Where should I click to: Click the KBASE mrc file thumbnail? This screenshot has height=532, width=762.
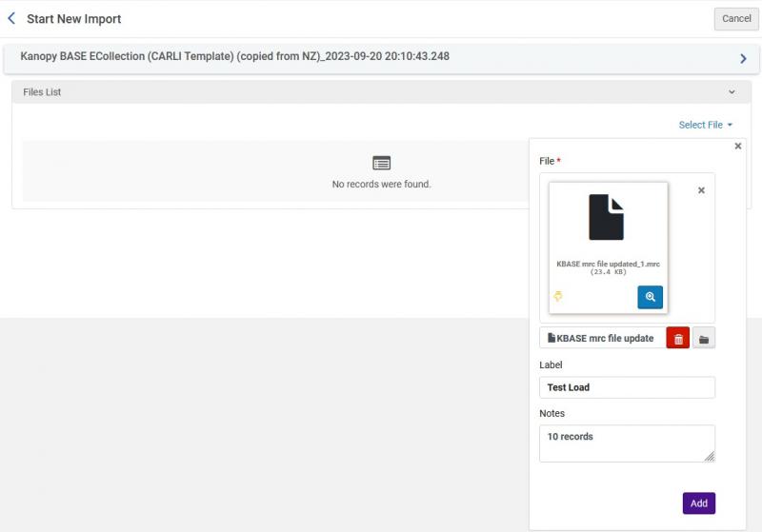click(607, 217)
